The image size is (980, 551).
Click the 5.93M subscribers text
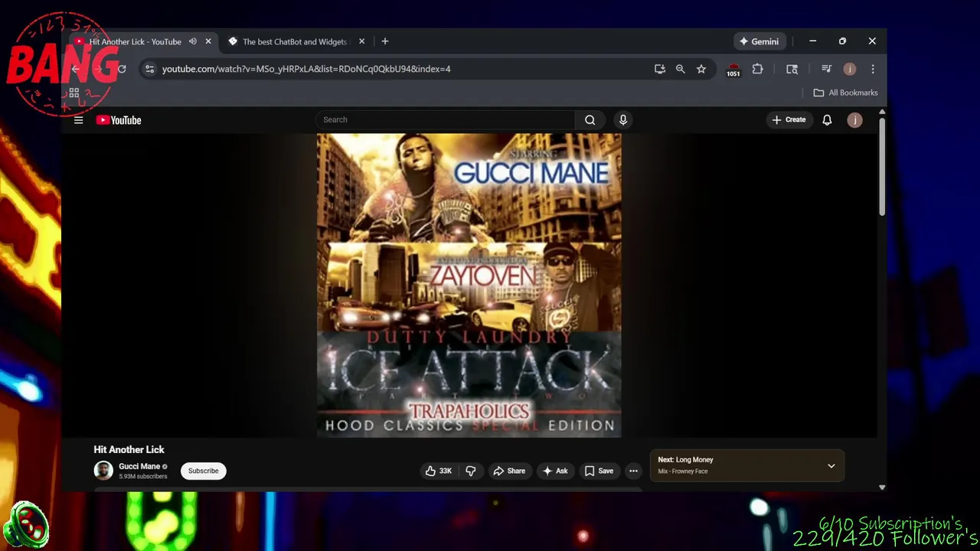click(142, 477)
